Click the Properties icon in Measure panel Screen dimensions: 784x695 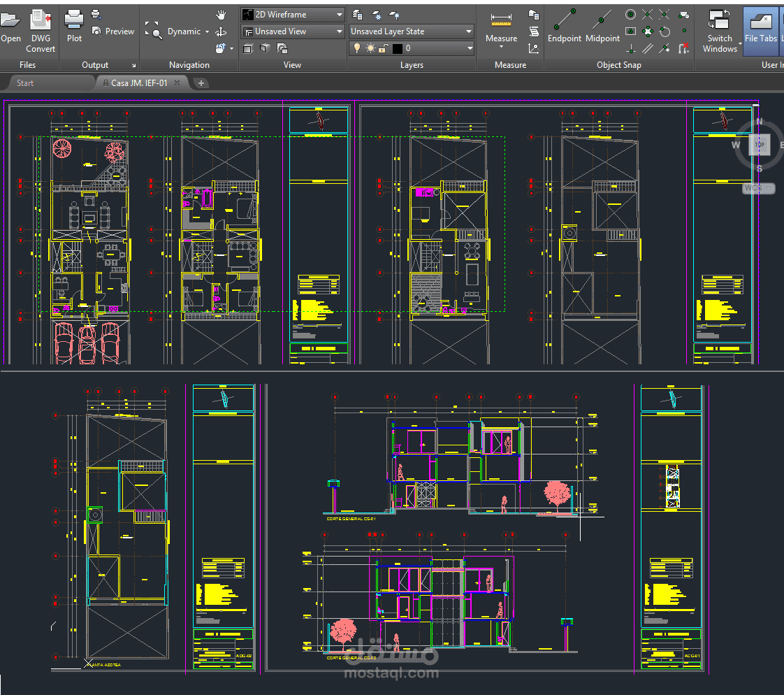[534, 15]
